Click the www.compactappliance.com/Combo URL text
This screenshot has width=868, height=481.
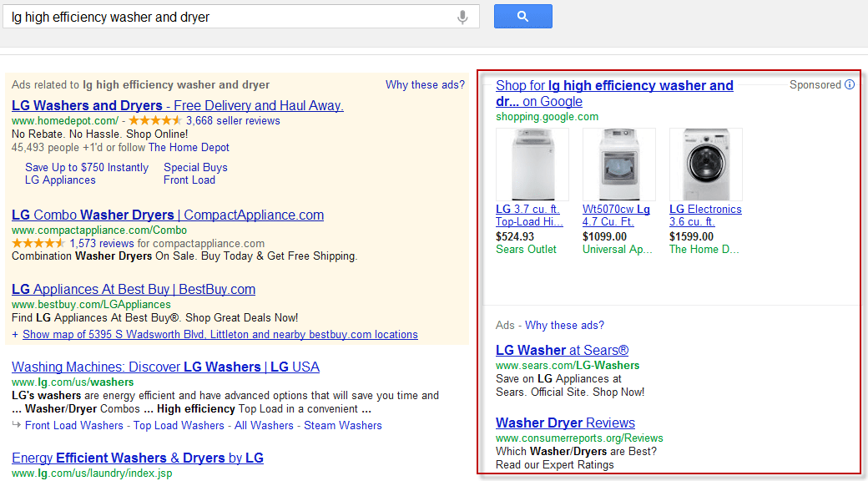99,230
